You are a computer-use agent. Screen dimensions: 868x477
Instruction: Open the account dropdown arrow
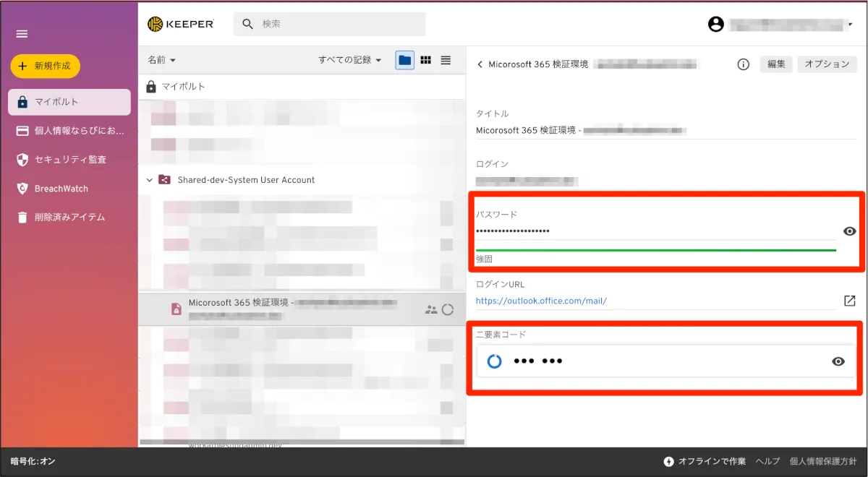coord(850,25)
